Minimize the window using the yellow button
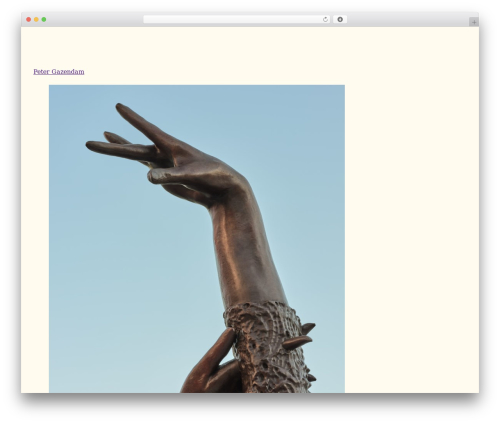The image size is (500, 423). 36,20
